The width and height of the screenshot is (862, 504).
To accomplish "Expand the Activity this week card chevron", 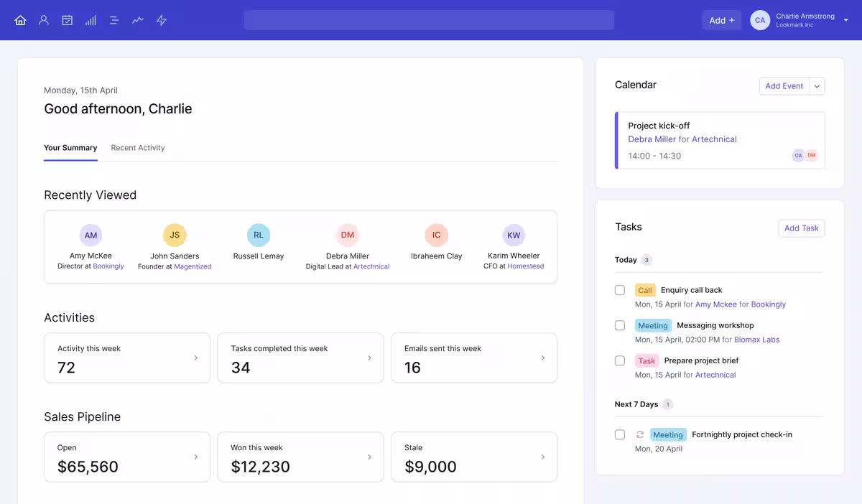I will [196, 358].
